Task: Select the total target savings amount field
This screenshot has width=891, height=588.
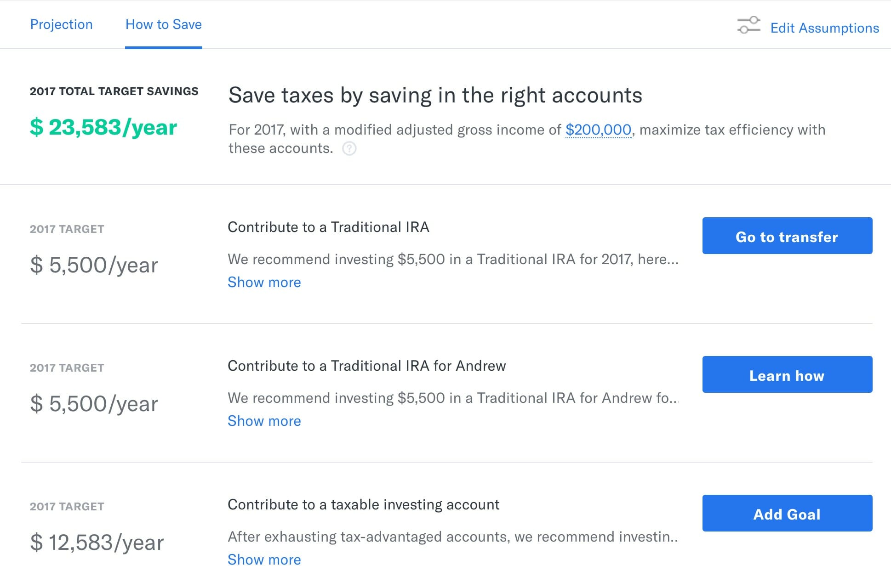Action: 102,126
